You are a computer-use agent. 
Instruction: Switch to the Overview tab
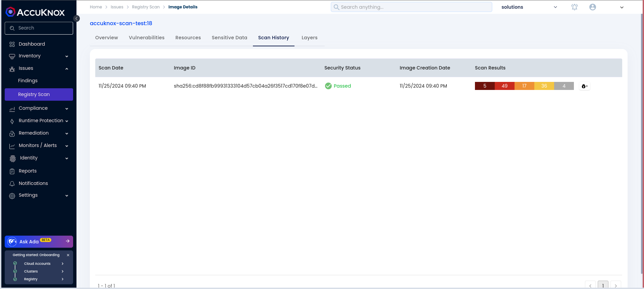pos(107,38)
